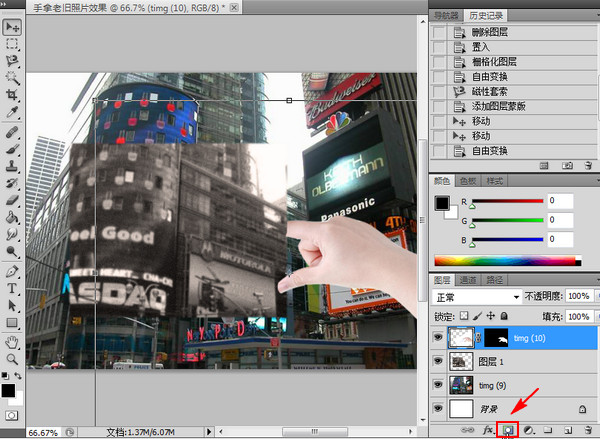Swap foreground and background colors

(x=18, y=375)
